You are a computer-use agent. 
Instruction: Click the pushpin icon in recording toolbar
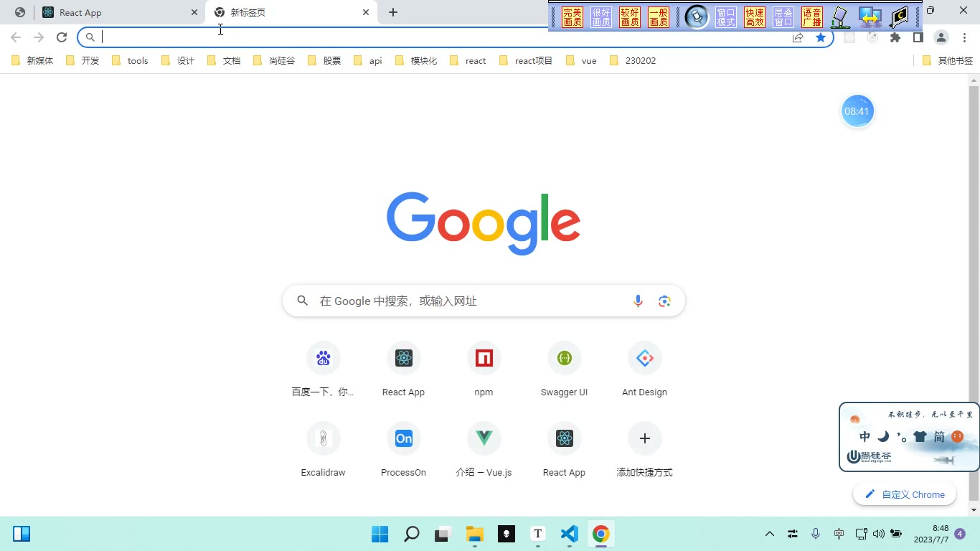pos(697,17)
